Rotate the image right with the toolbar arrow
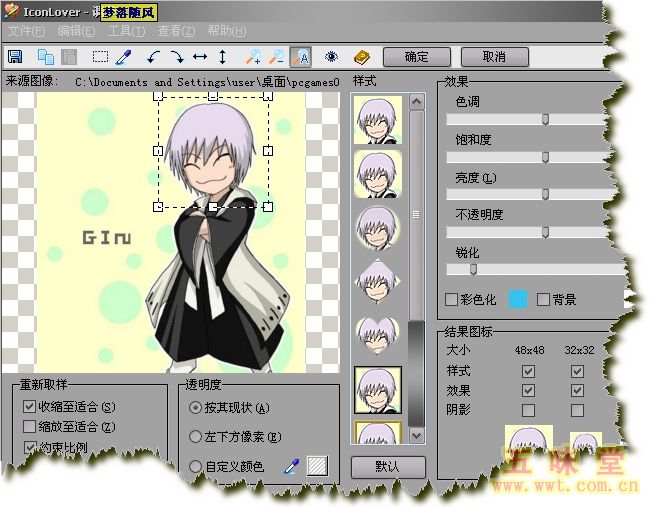The width and height of the screenshot is (650, 508). [x=176, y=57]
